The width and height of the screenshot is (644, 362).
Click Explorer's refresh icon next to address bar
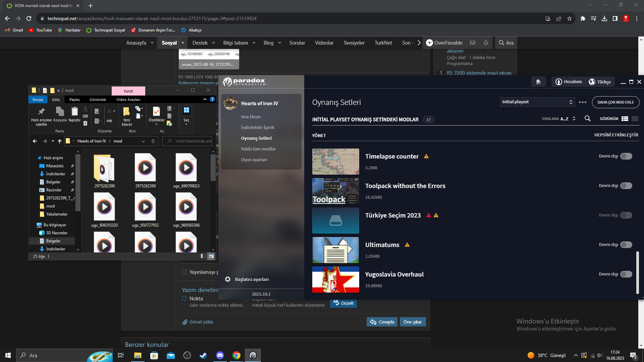click(x=153, y=141)
